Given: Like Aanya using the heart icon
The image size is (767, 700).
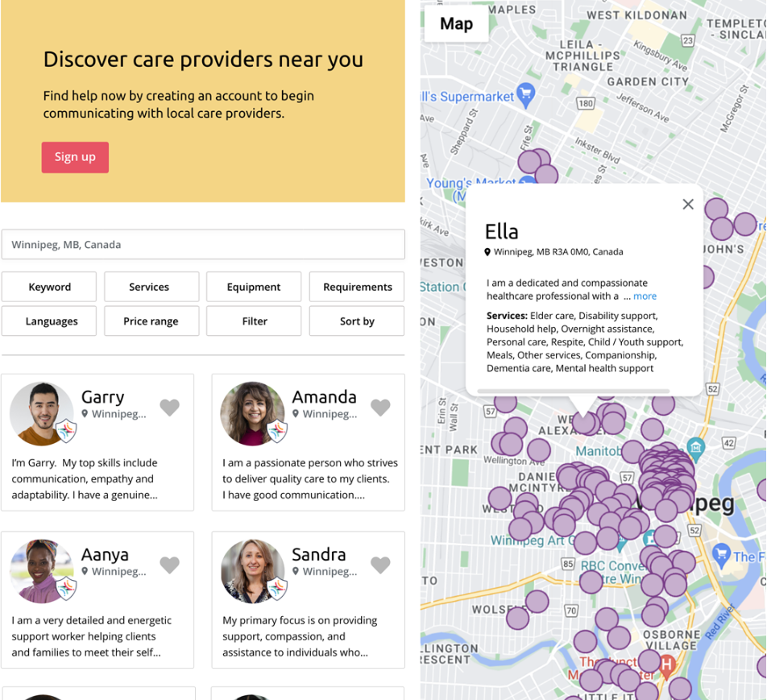Looking at the screenshot, I should (169, 565).
